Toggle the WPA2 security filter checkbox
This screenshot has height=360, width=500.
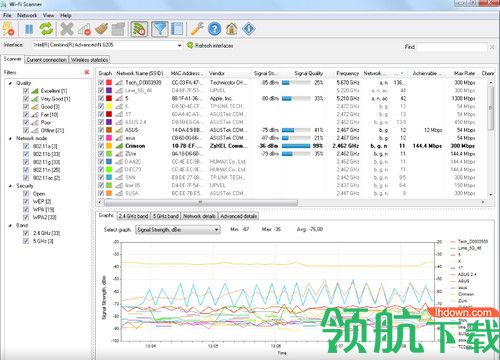tap(26, 217)
